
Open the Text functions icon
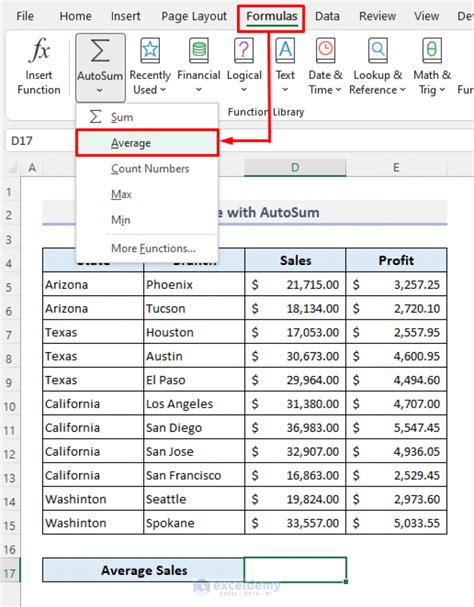[285, 51]
